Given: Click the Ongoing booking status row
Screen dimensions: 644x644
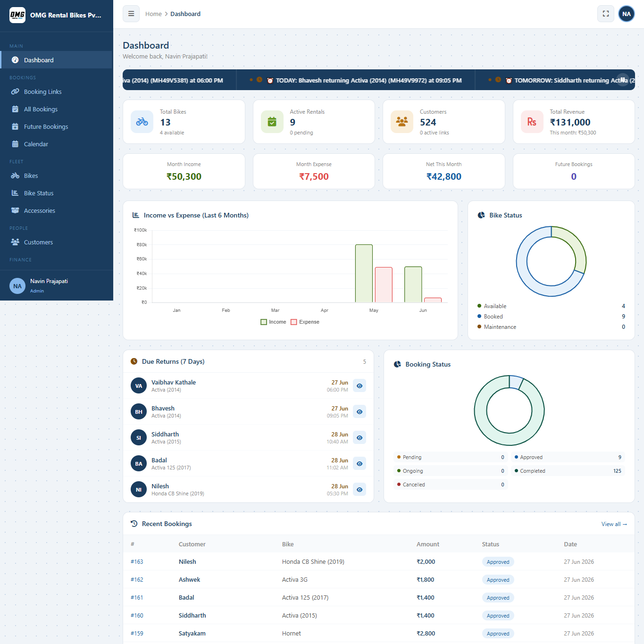Looking at the screenshot, I should click(451, 471).
